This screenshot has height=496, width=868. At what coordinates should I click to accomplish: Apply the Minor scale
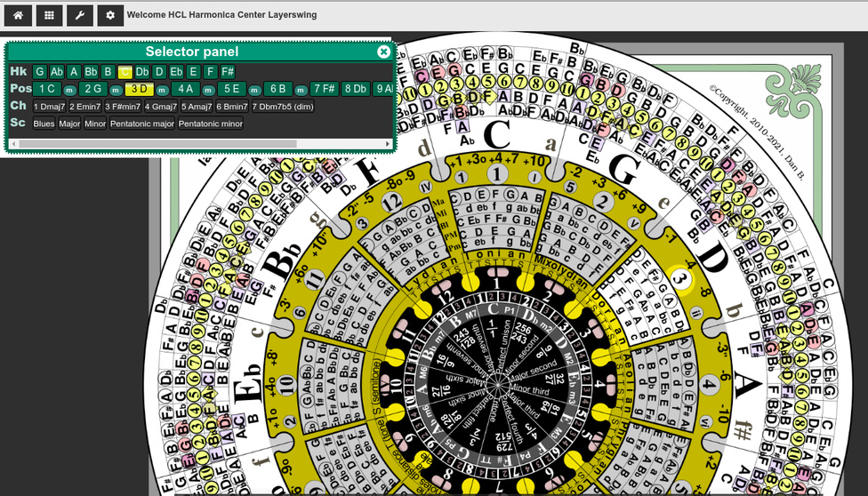95,124
